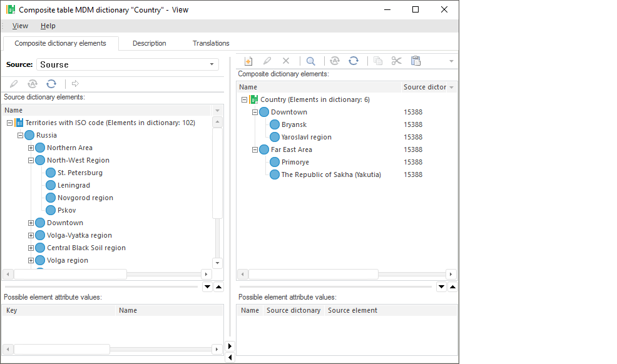This screenshot has height=364, width=617.
Task: Click the Key column header
Action: point(59,311)
